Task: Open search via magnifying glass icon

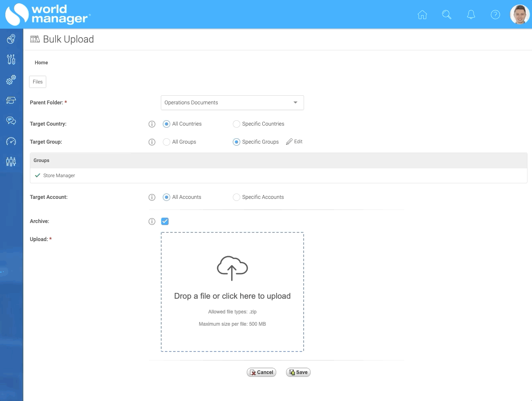Action: point(446,15)
